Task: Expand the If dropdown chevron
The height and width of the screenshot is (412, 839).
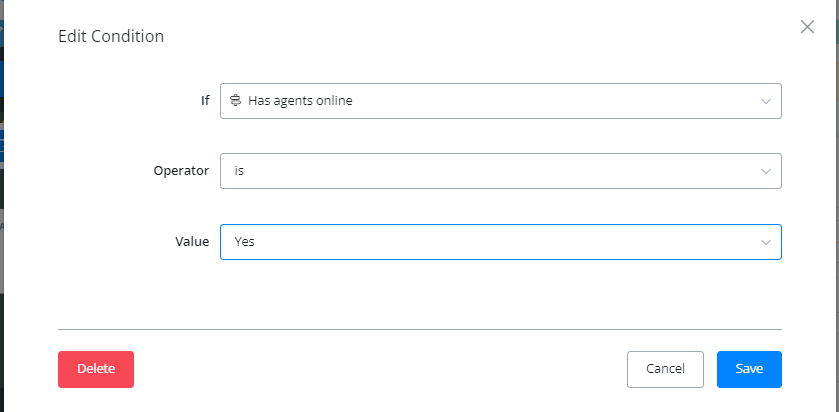Action: (765, 101)
